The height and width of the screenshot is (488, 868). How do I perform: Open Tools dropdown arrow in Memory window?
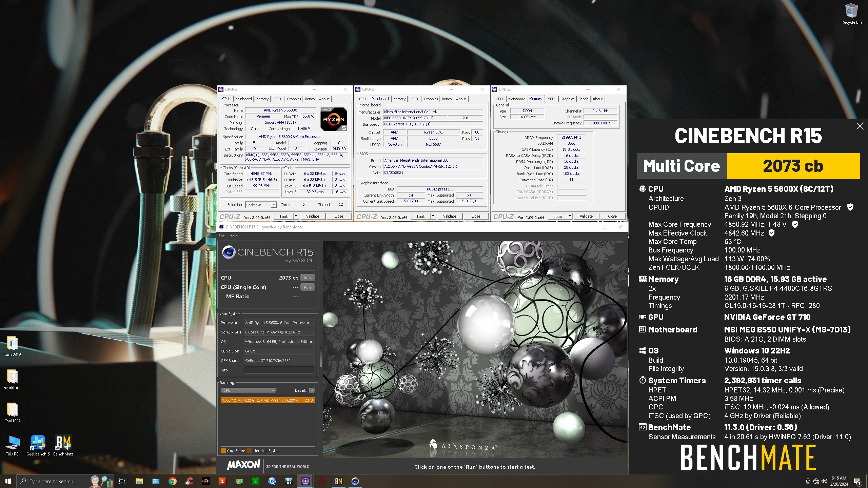coord(570,216)
